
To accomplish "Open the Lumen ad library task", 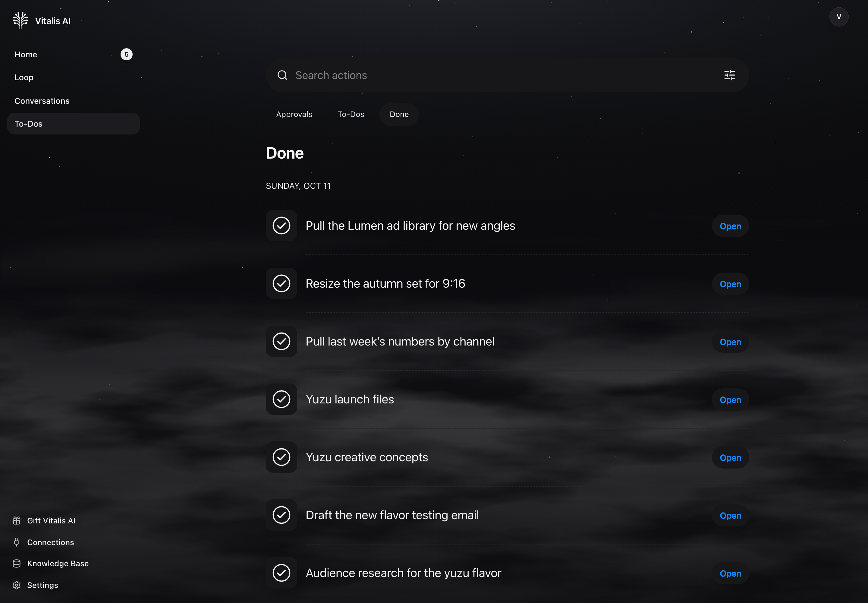I will tap(730, 226).
